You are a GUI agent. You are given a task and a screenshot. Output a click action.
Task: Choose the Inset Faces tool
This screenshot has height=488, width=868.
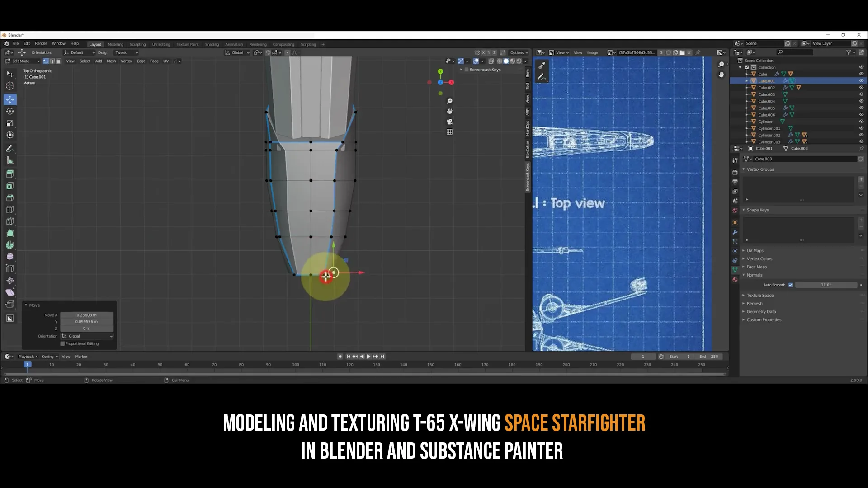pos(10,186)
